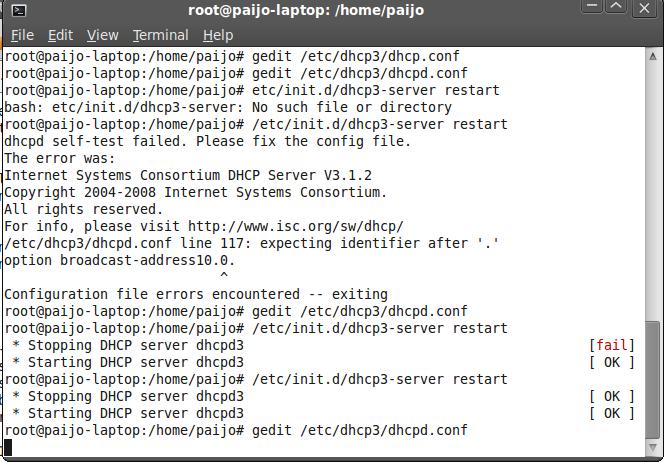
Task: Open the Help menu
Action: click(217, 35)
